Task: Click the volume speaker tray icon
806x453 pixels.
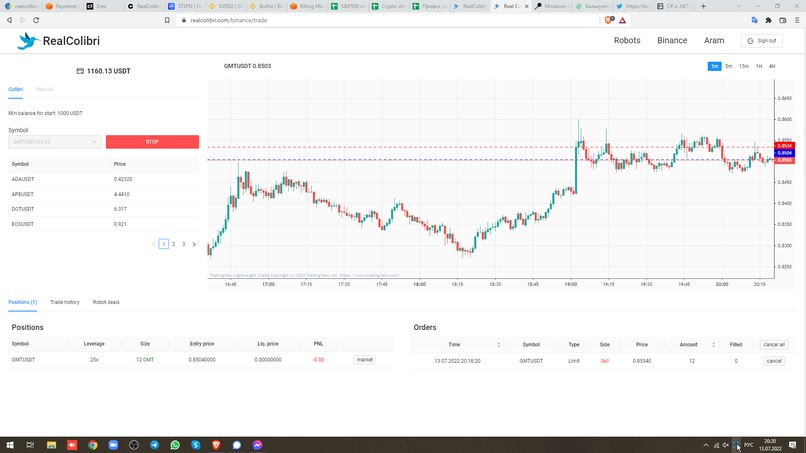Action: point(726,445)
